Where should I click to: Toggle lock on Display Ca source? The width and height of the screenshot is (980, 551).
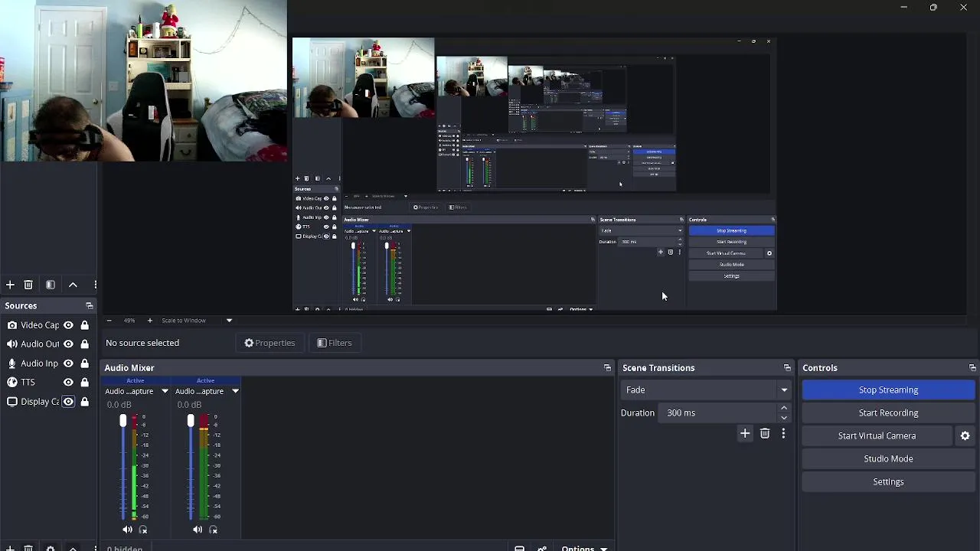[x=84, y=401]
